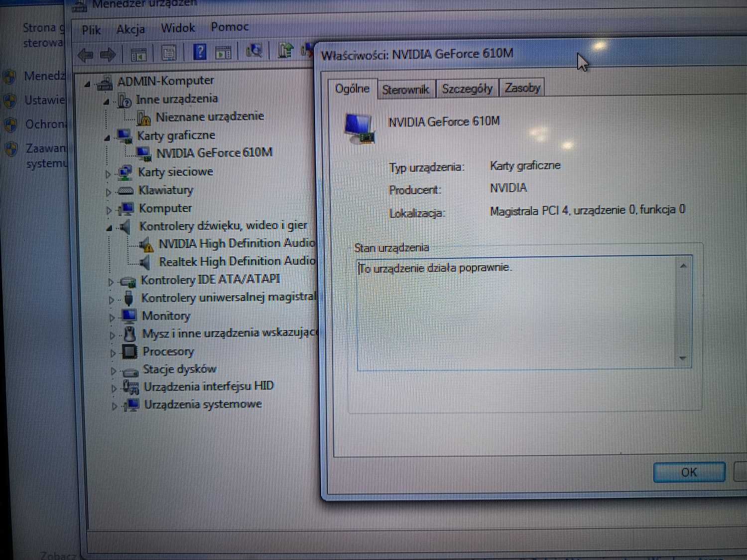The height and width of the screenshot is (560, 747).
Task: Click OK in the NVIDIA properties dialog
Action: click(x=689, y=472)
